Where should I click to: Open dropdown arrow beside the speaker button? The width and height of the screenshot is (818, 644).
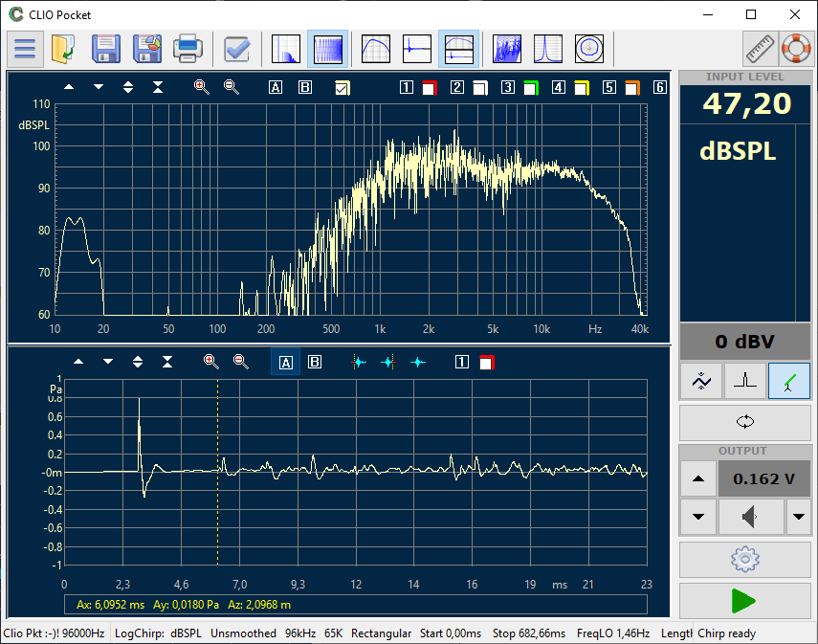click(x=798, y=518)
